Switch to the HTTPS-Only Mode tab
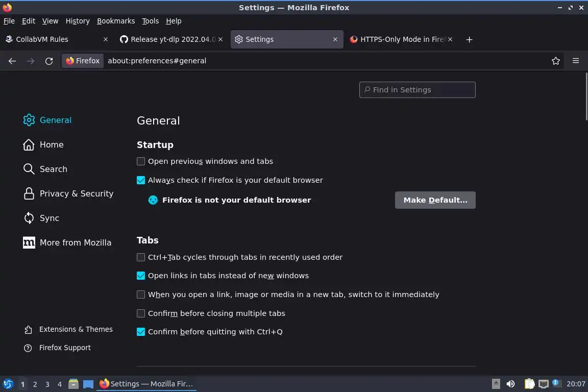 pyautogui.click(x=401, y=39)
